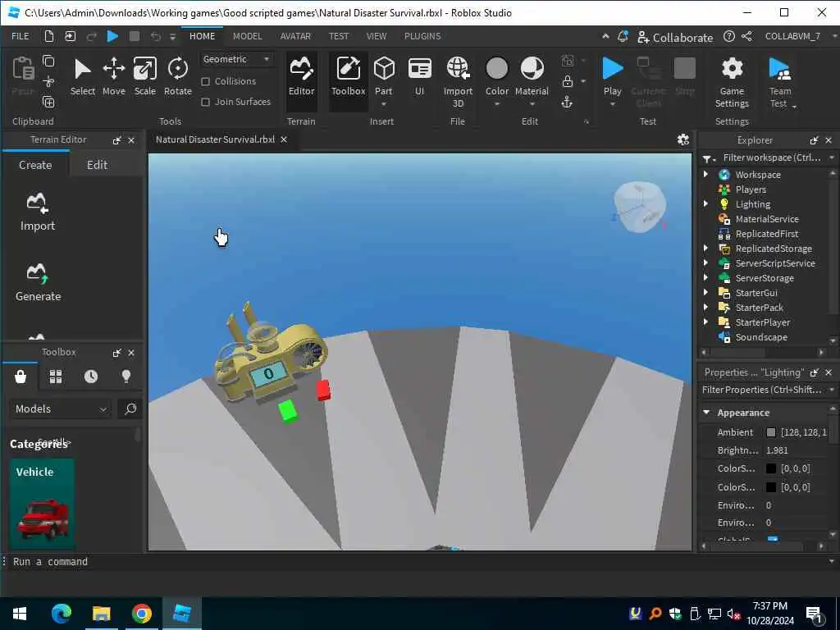This screenshot has height=630, width=840.
Task: Open File Explorer from the taskbar
Action: tap(101, 614)
